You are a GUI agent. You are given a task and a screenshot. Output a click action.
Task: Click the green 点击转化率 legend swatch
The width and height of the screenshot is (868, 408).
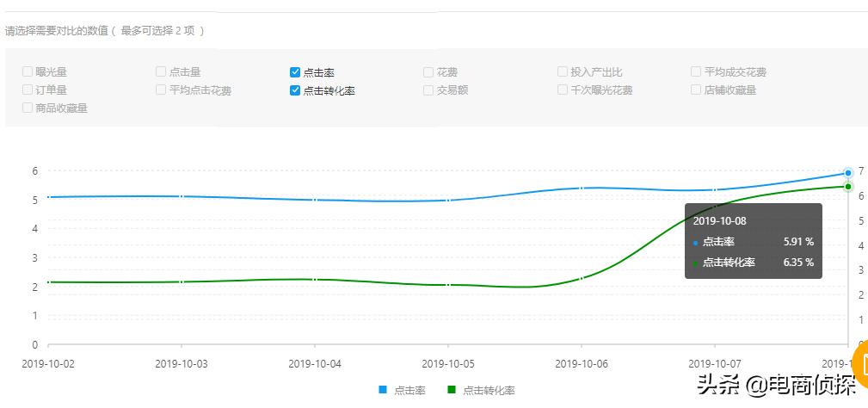pos(452,391)
